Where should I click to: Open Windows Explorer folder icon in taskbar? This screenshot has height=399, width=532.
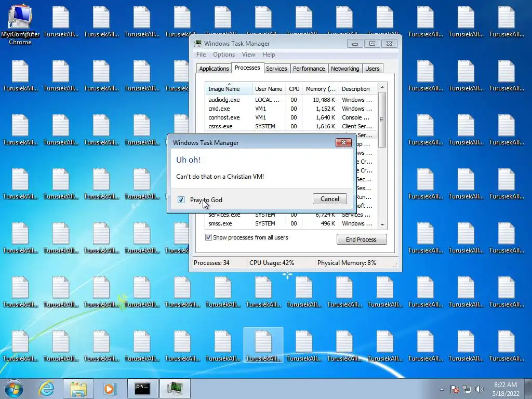pyautogui.click(x=78, y=389)
